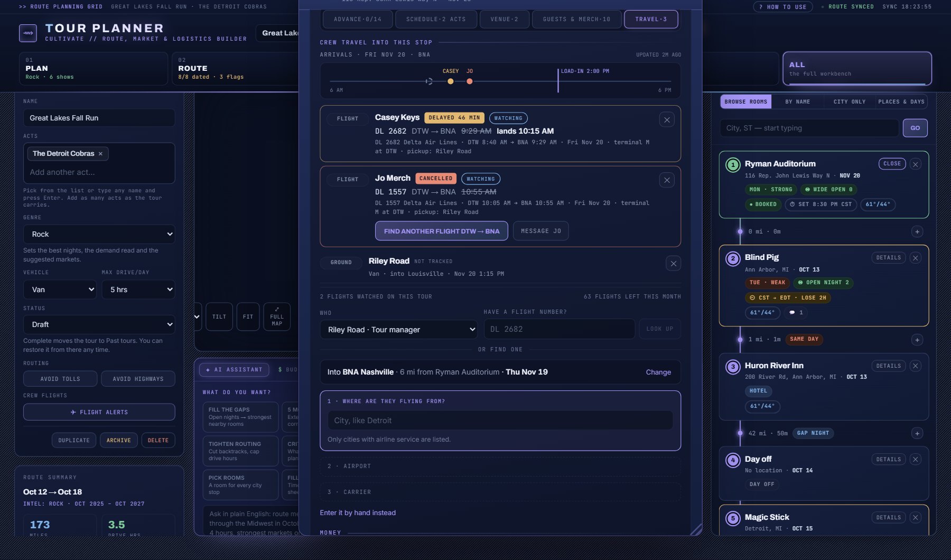This screenshot has height=560, width=951.
Task: Dismiss Casey Keys flight card
Action: (667, 120)
